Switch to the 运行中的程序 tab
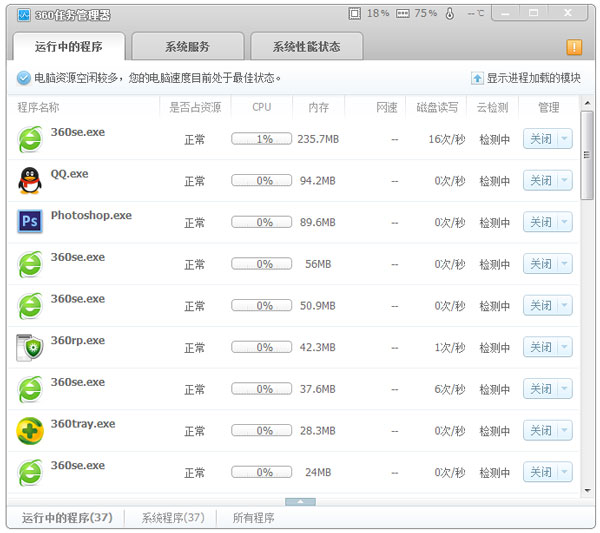Image resolution: width=600 pixels, height=533 pixels. [69, 47]
